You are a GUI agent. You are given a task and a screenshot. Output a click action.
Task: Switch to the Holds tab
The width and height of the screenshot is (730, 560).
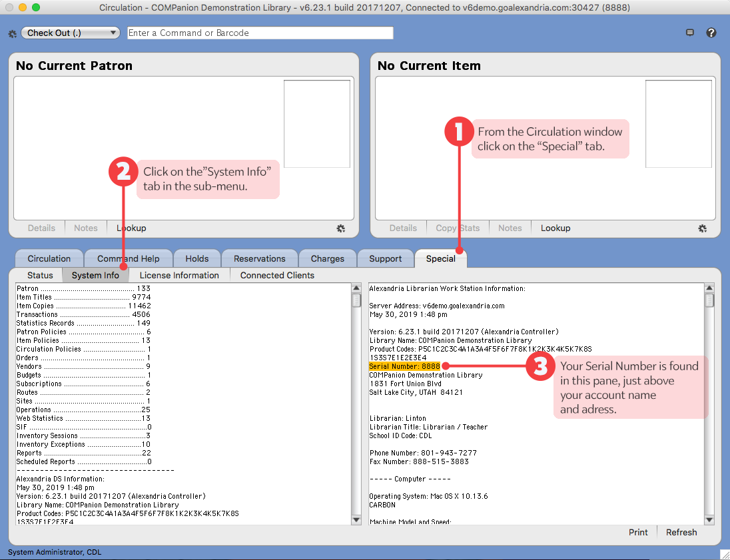(197, 258)
